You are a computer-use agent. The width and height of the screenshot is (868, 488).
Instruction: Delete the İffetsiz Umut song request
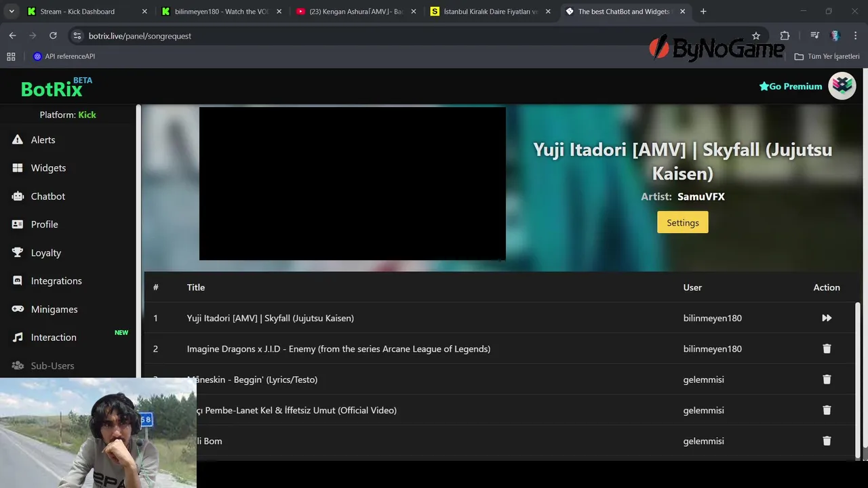(827, 410)
